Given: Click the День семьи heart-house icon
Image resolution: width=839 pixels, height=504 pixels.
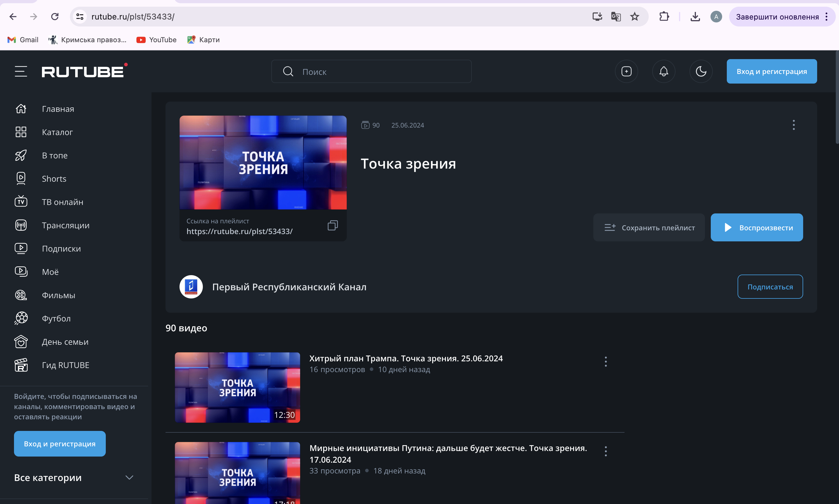Looking at the screenshot, I should pyautogui.click(x=21, y=342).
